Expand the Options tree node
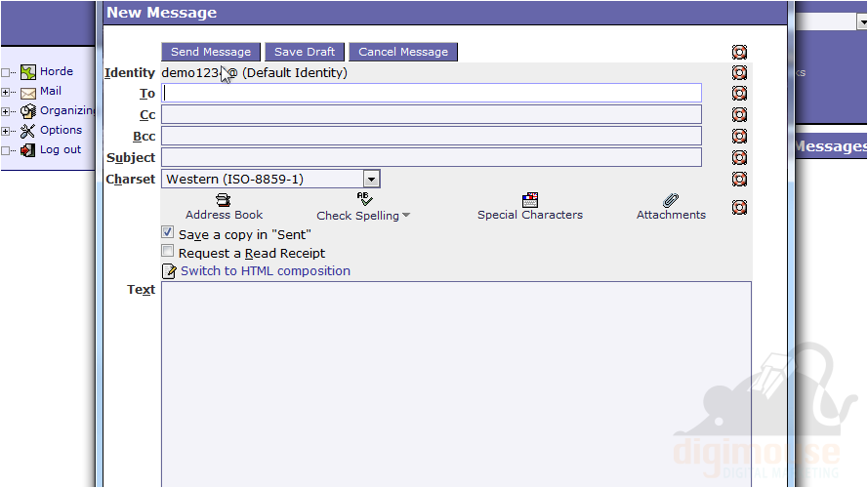Image resolution: width=868 pixels, height=488 pixels. click(6, 131)
